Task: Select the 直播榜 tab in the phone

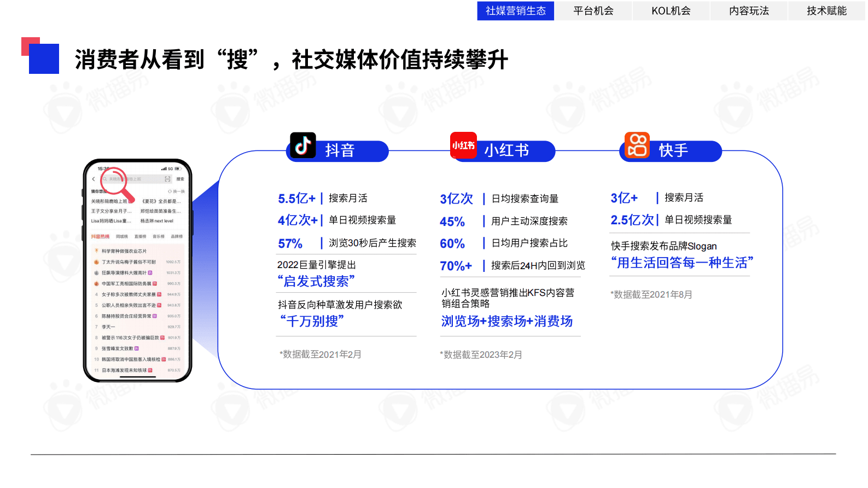Action: coord(141,237)
